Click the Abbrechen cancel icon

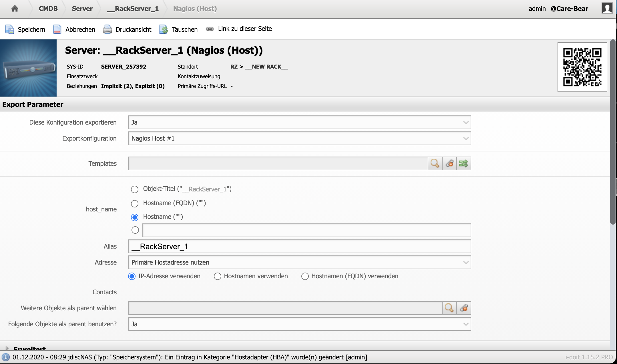click(57, 29)
